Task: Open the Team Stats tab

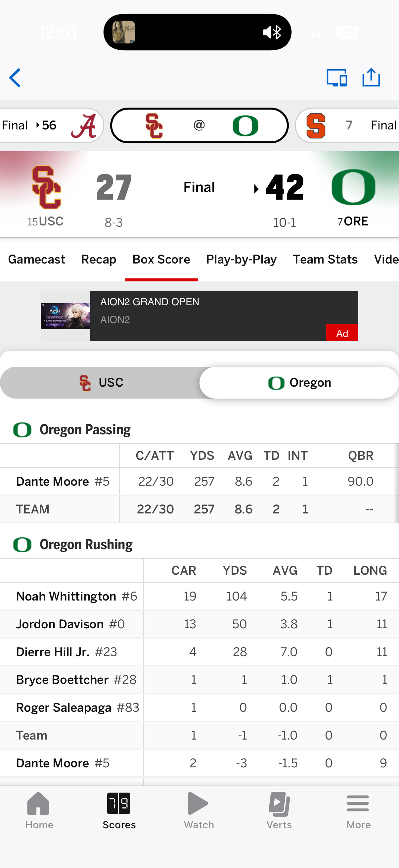Action: click(x=325, y=260)
